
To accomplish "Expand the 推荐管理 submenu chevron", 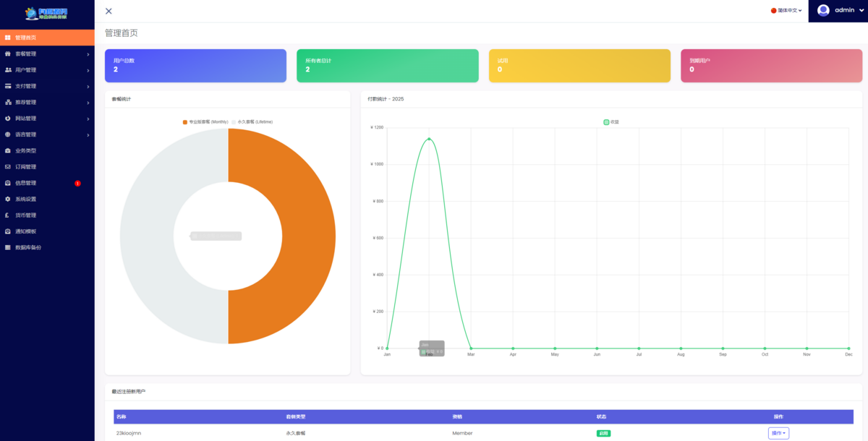I will 88,102.
